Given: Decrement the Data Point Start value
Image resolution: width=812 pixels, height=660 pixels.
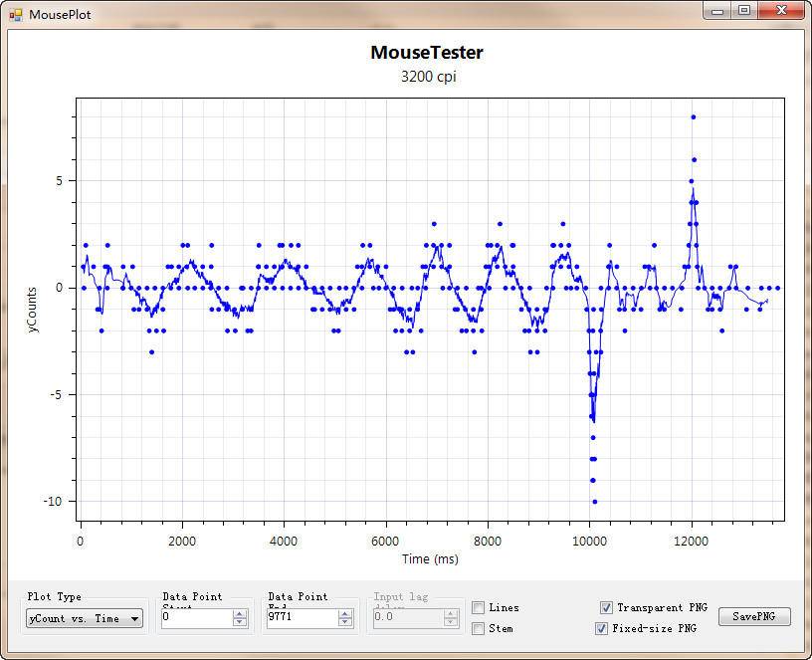Looking at the screenshot, I should [x=239, y=622].
